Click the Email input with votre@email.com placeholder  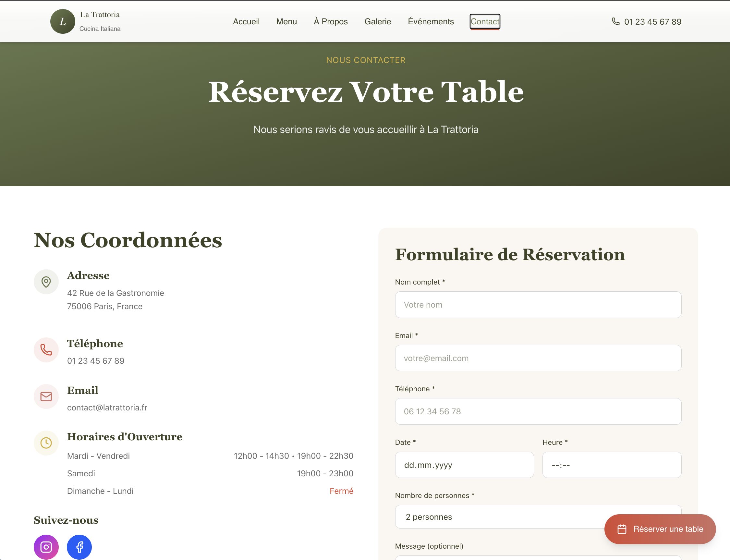click(x=538, y=358)
